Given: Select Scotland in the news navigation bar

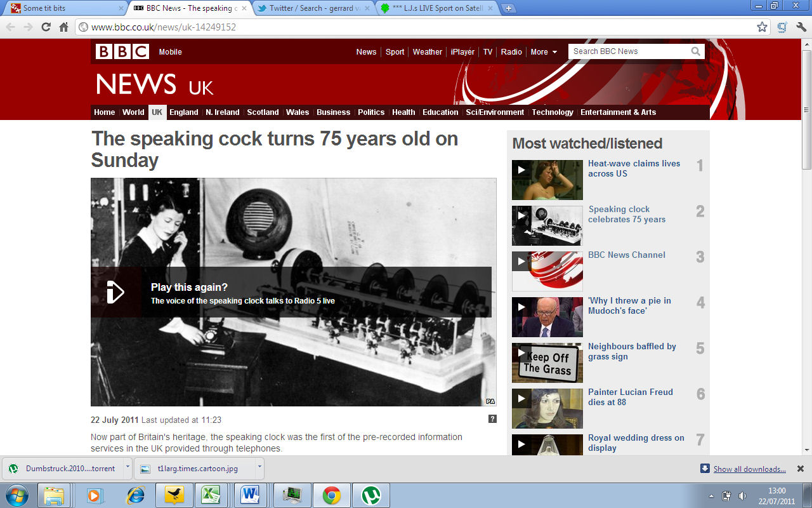Looking at the screenshot, I should point(263,112).
